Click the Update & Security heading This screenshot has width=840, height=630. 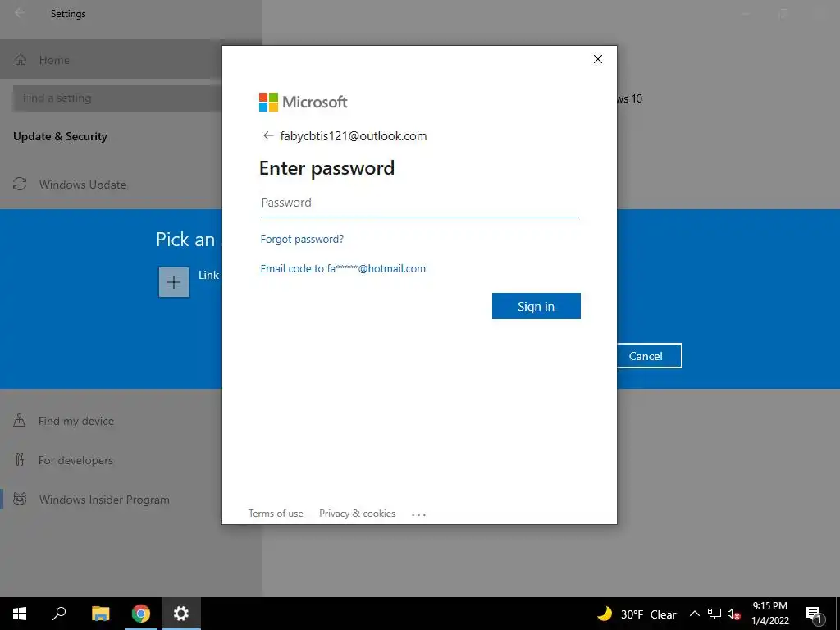(x=60, y=136)
